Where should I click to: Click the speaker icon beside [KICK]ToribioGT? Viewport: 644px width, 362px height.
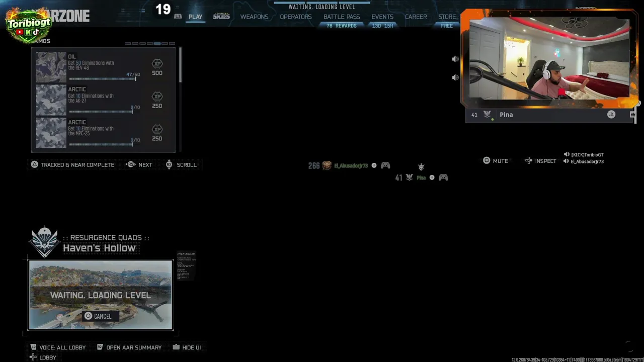pyautogui.click(x=567, y=155)
